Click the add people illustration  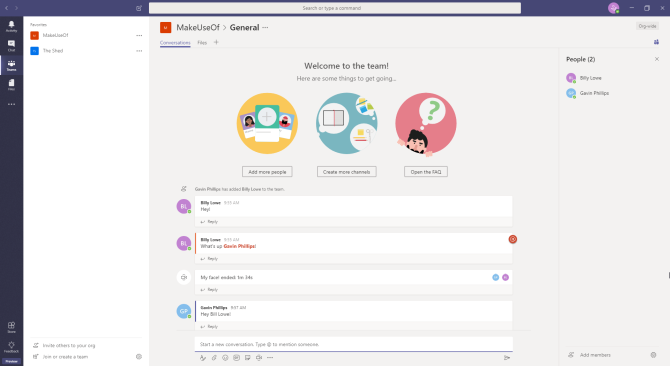pyautogui.click(x=267, y=123)
